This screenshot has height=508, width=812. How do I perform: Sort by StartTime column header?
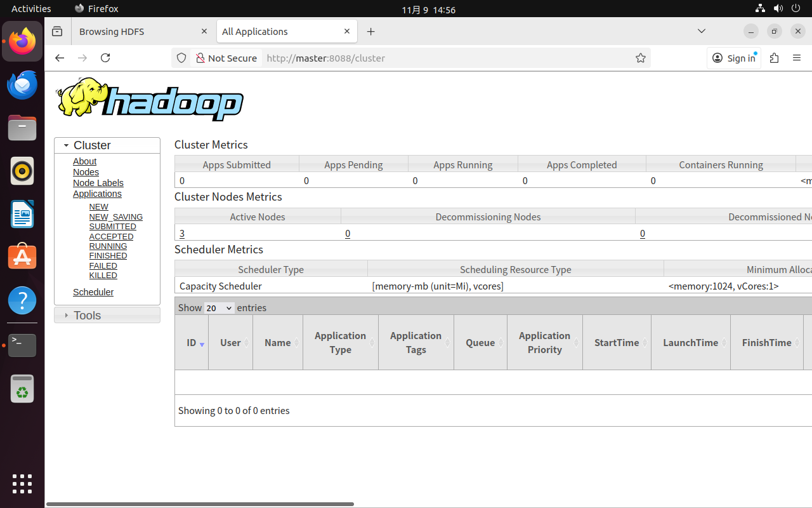[617, 342]
